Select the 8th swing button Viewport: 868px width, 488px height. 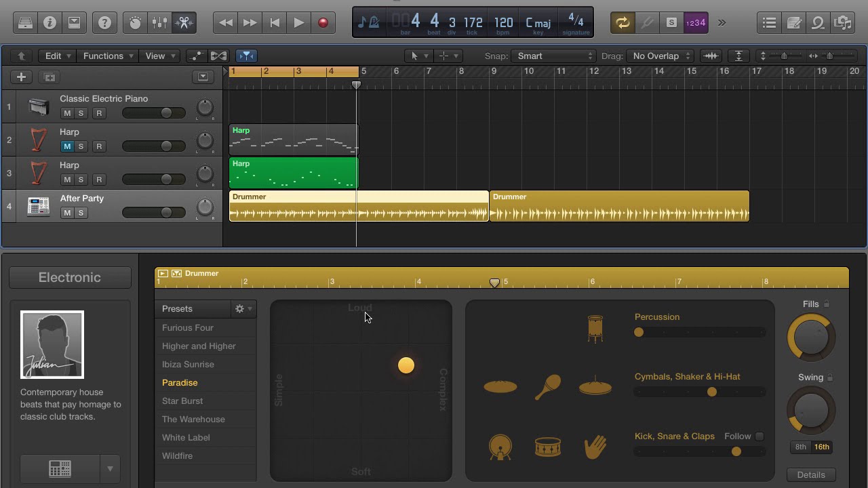pos(801,447)
